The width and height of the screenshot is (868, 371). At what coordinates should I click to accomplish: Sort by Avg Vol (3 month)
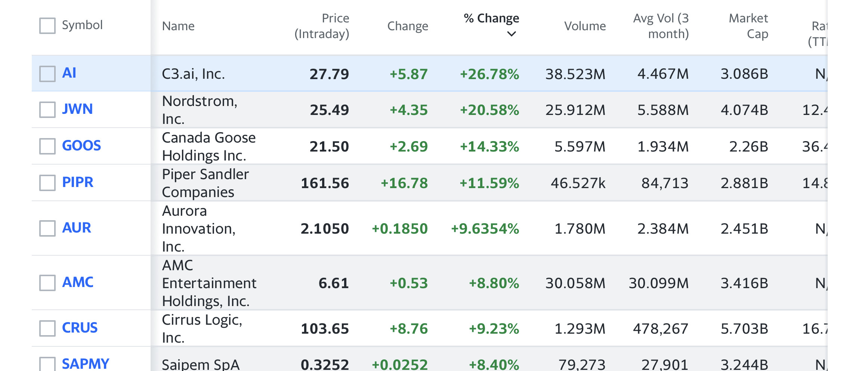(x=661, y=26)
